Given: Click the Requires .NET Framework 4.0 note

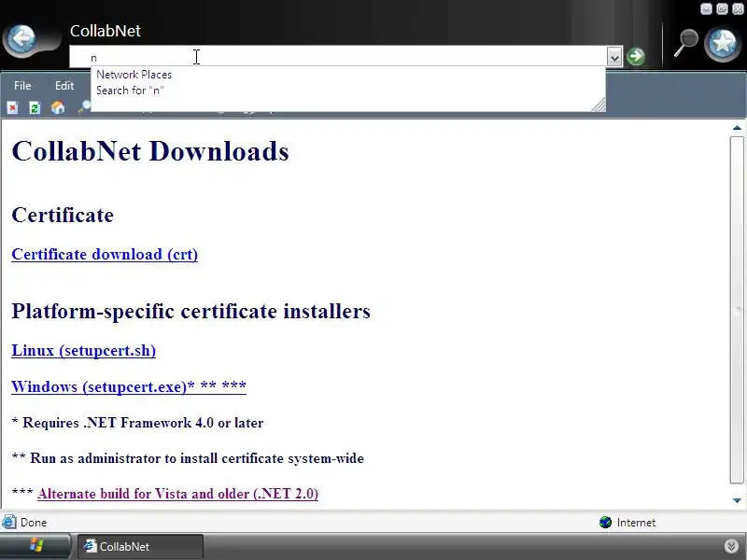Looking at the screenshot, I should [x=137, y=423].
